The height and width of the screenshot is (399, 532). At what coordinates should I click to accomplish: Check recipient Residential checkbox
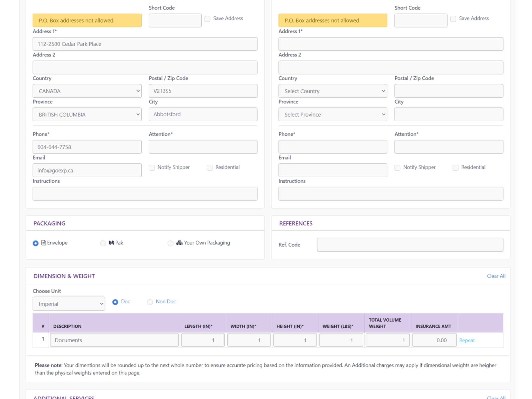455,168
